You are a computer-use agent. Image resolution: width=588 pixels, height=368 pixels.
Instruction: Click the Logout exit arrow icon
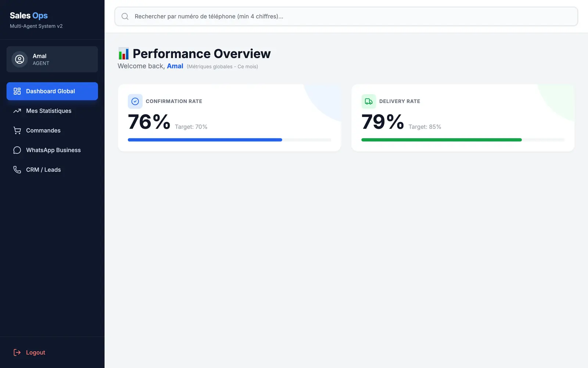17,353
